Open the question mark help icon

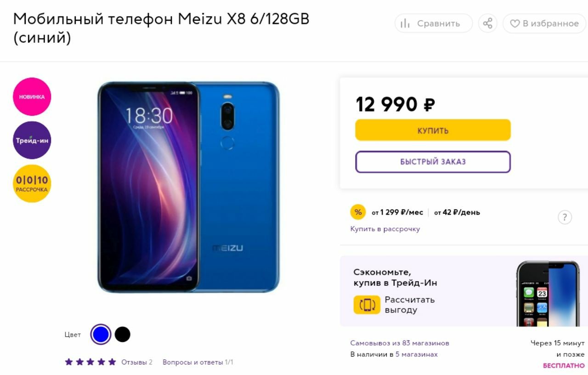(565, 217)
